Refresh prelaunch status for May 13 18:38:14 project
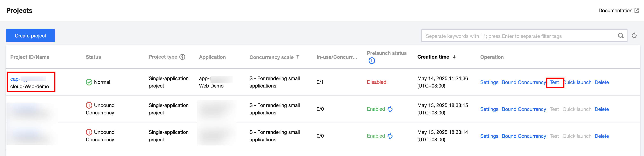 tap(390, 136)
